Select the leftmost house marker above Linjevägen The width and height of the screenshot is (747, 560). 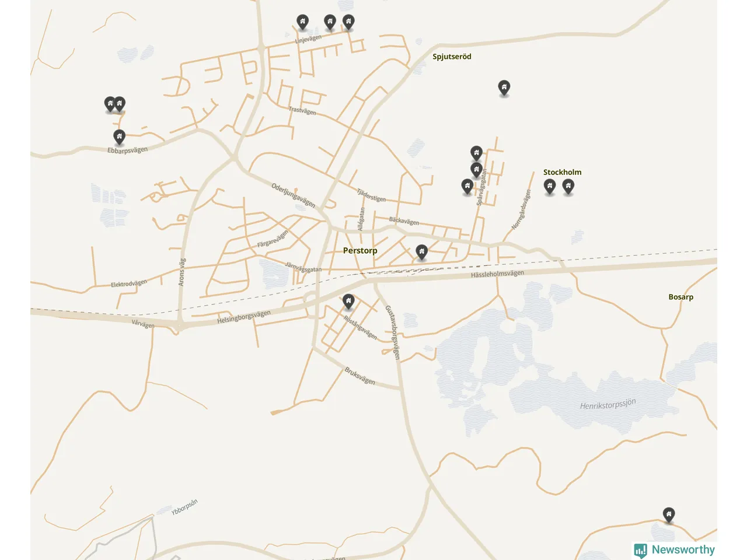(302, 22)
